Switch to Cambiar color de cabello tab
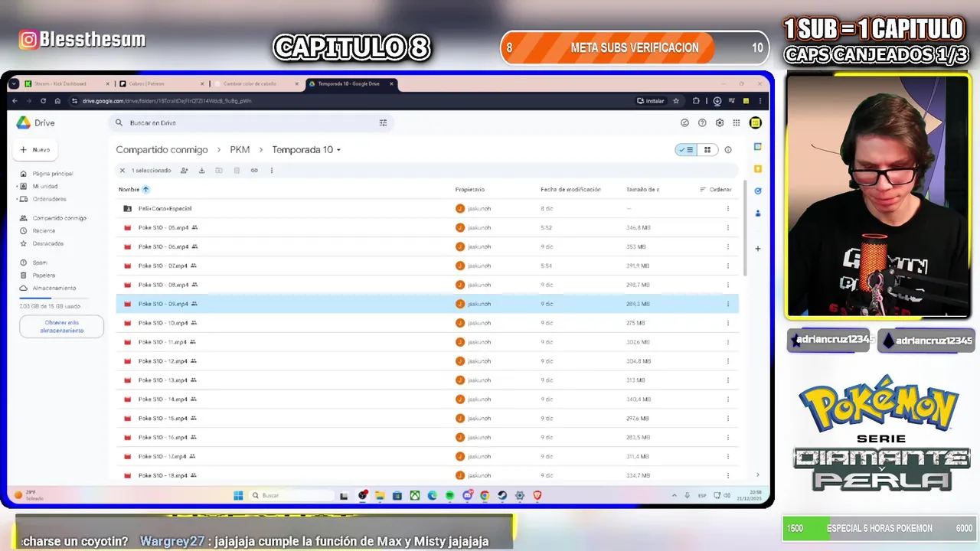 click(x=256, y=84)
